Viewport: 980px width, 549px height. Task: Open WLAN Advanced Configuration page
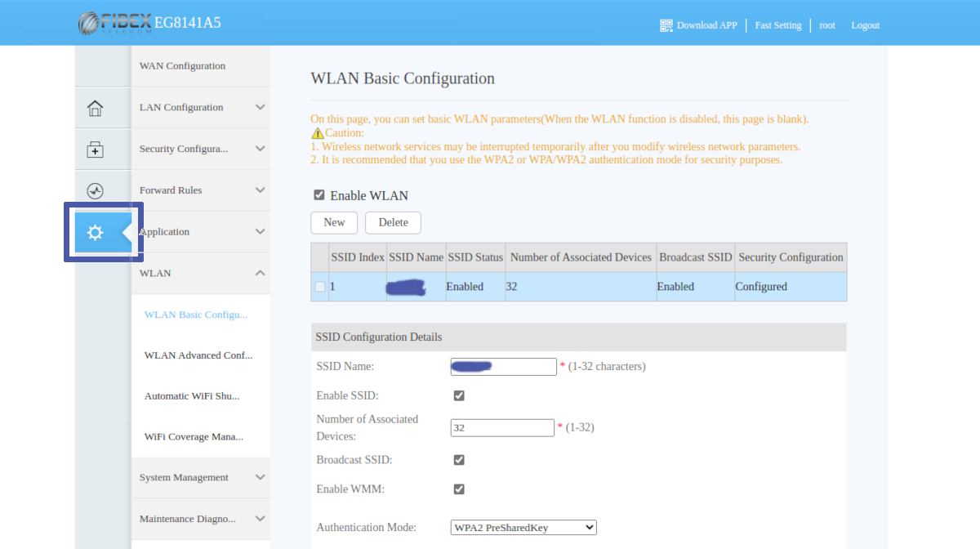(198, 355)
